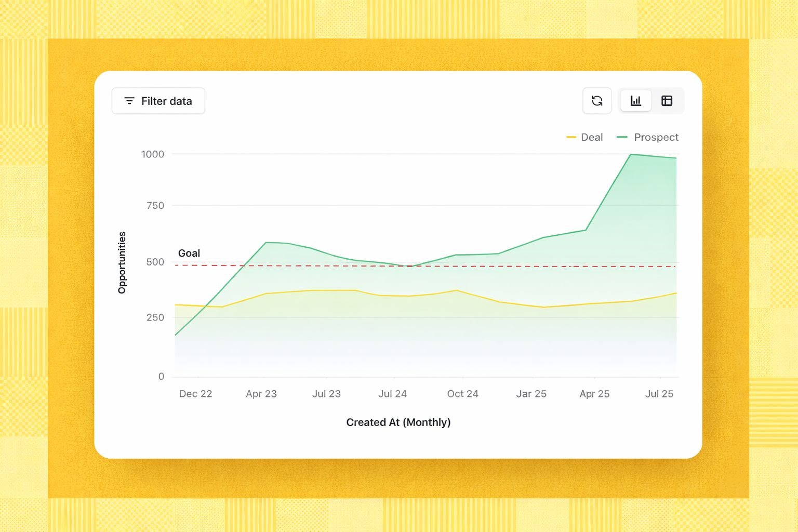This screenshot has width=798, height=532.
Task: Click the Jul 25 axis label
Action: point(659,394)
